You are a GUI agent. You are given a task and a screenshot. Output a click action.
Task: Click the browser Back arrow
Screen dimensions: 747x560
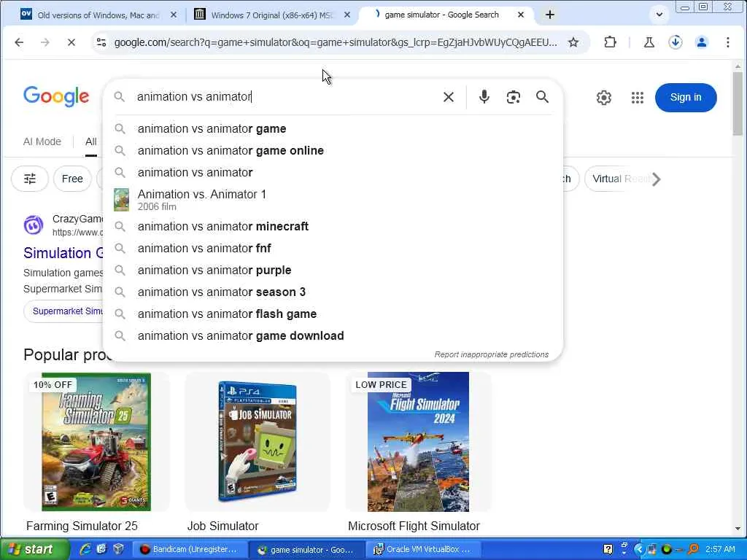[19, 42]
